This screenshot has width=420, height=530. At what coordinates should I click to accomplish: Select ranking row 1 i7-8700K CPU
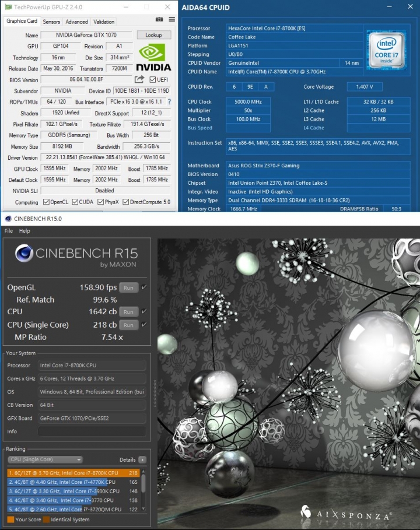pyautogui.click(x=73, y=473)
